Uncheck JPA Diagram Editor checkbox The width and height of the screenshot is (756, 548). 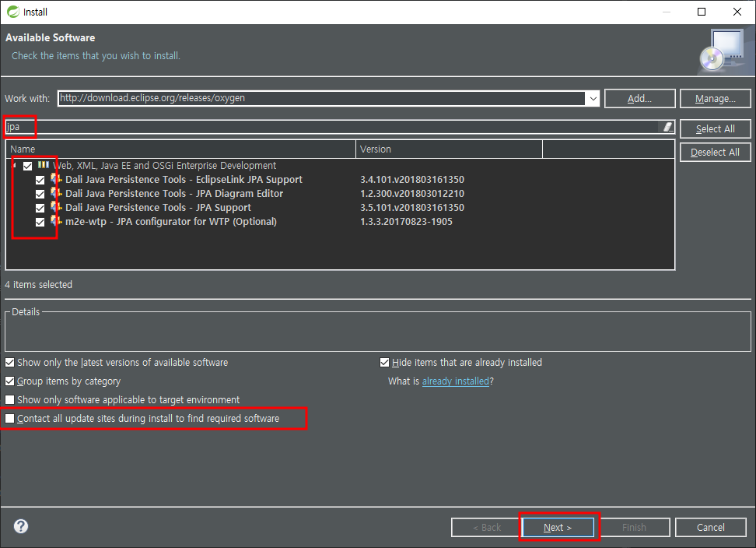tap(40, 194)
